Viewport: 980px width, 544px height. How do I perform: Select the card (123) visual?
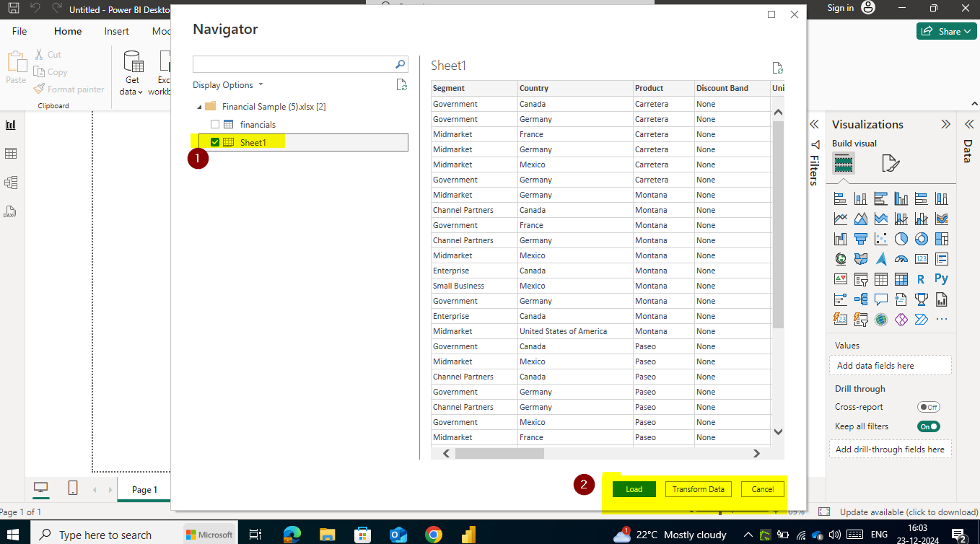pos(921,259)
